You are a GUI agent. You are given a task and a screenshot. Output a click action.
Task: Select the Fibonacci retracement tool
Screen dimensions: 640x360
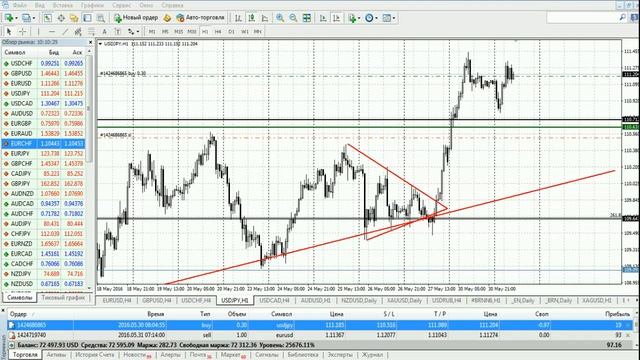91,31
